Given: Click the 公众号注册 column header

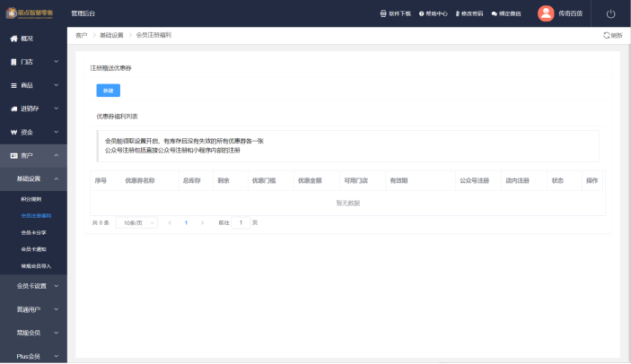Looking at the screenshot, I should click(475, 181).
